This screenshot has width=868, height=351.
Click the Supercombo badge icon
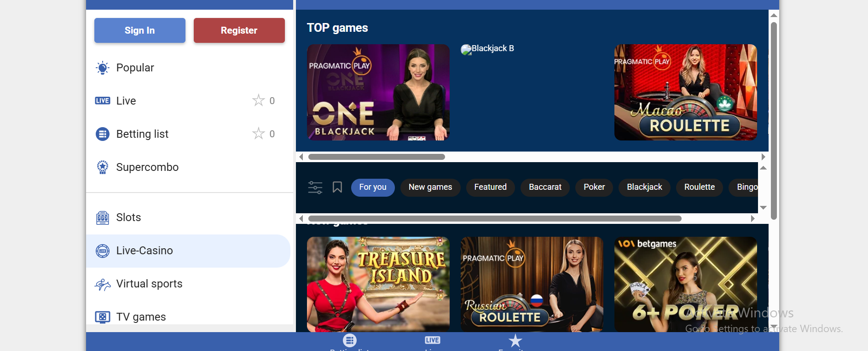tap(103, 167)
